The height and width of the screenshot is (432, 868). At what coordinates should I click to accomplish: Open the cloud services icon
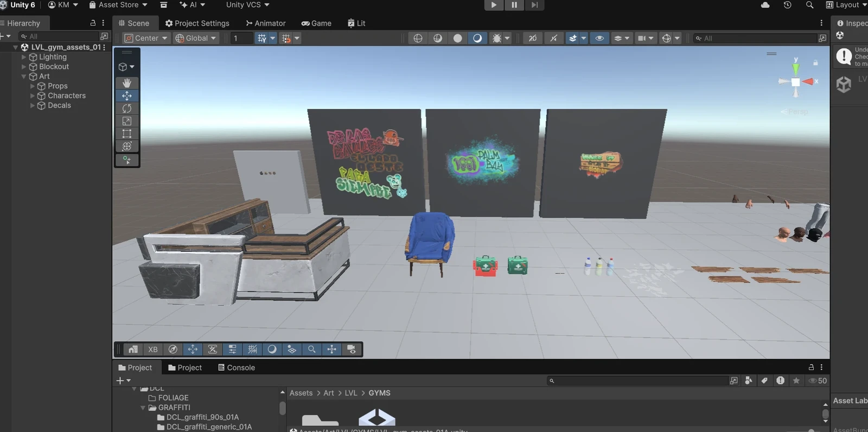tap(765, 5)
